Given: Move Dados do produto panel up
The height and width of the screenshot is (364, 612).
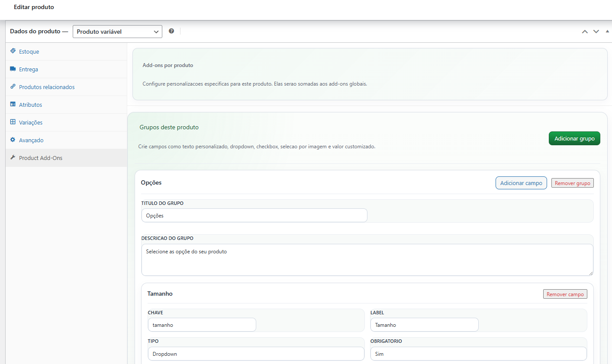Looking at the screenshot, I should pyautogui.click(x=585, y=32).
